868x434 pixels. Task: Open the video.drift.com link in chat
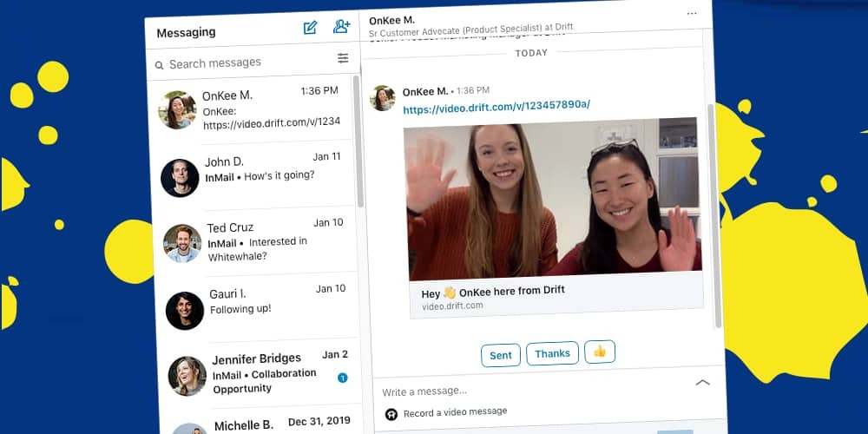496,106
